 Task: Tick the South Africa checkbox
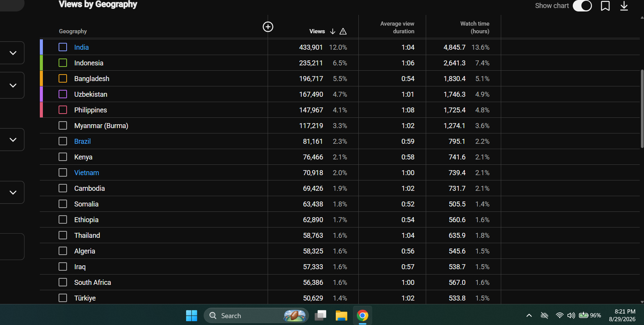63,282
